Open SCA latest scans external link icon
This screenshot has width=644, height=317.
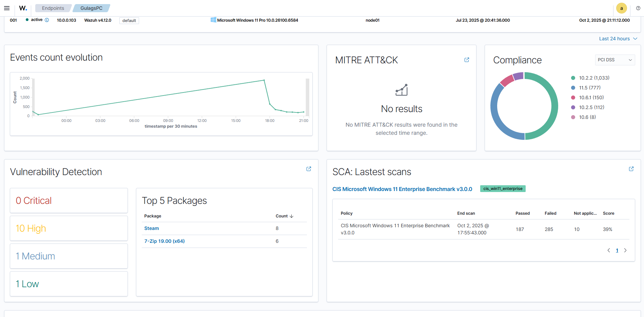pos(631,169)
